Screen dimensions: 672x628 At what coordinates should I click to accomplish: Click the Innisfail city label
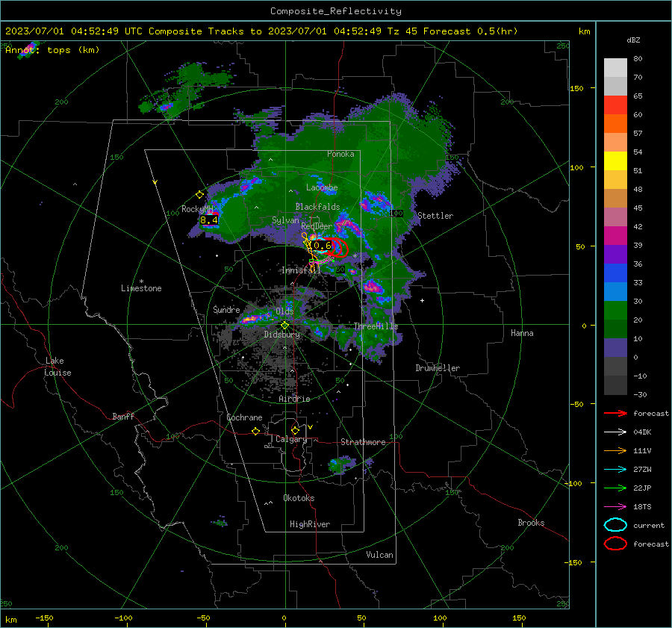(301, 270)
